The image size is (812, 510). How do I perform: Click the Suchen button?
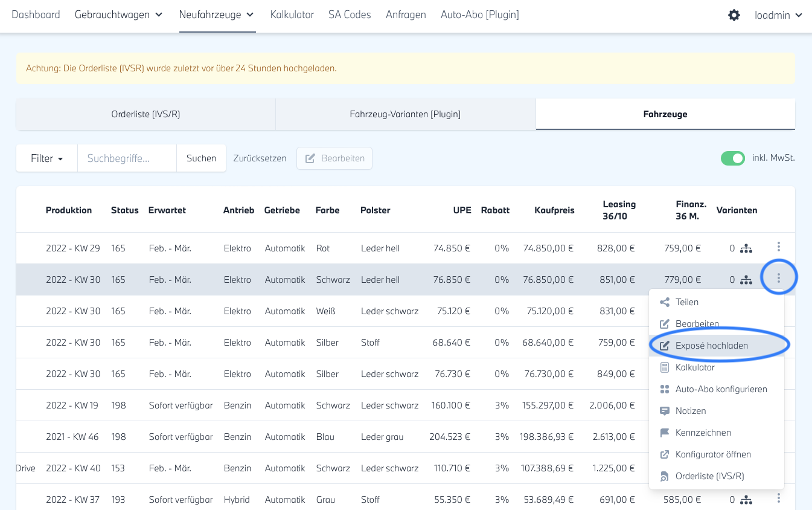pos(201,158)
